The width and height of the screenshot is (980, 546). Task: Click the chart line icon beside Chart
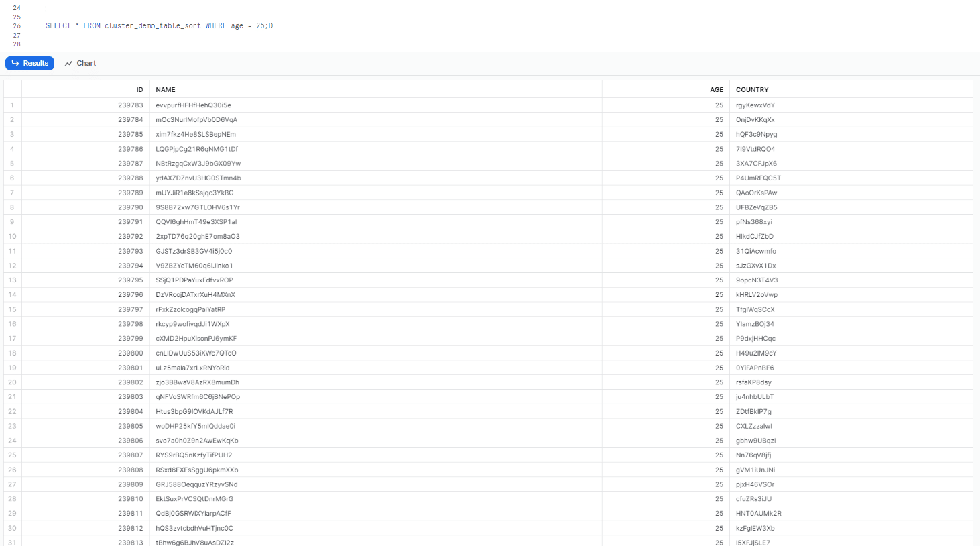coord(68,64)
